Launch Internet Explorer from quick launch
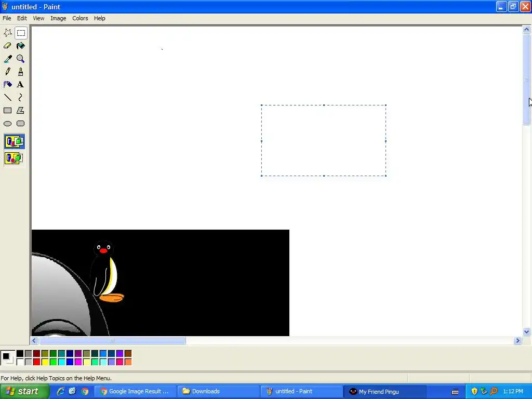Viewport: 532px width, 399px height. 61,392
